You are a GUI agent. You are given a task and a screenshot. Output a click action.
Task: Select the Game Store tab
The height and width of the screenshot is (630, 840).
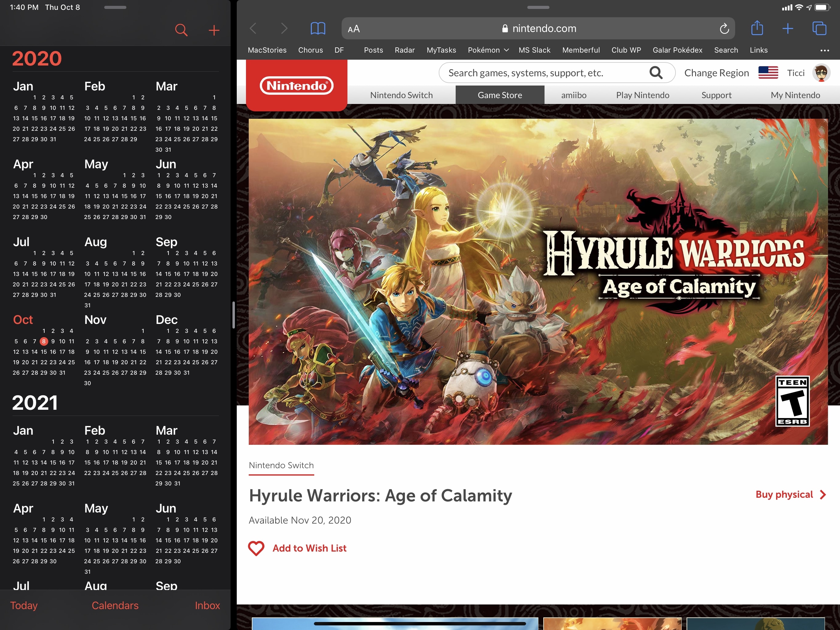(500, 95)
